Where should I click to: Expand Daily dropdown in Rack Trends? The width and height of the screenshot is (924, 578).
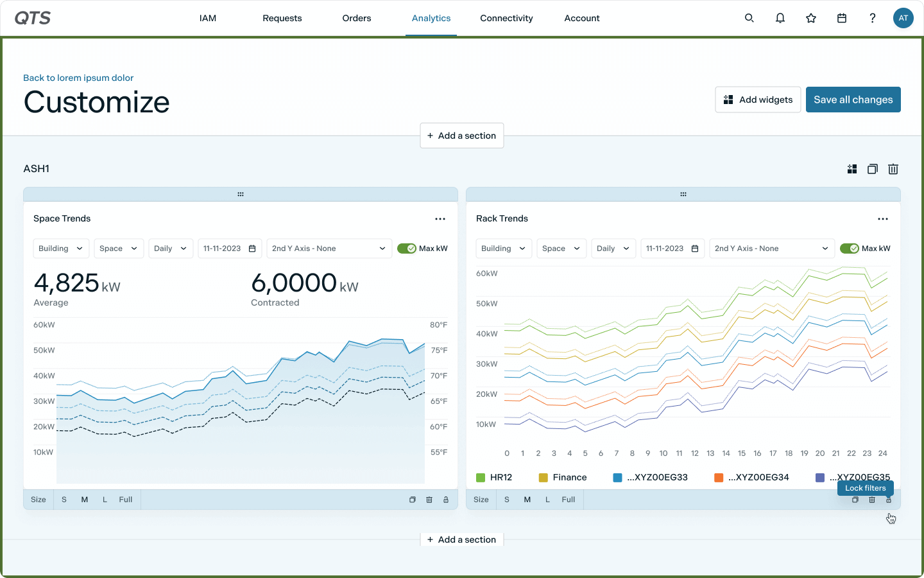[613, 249]
